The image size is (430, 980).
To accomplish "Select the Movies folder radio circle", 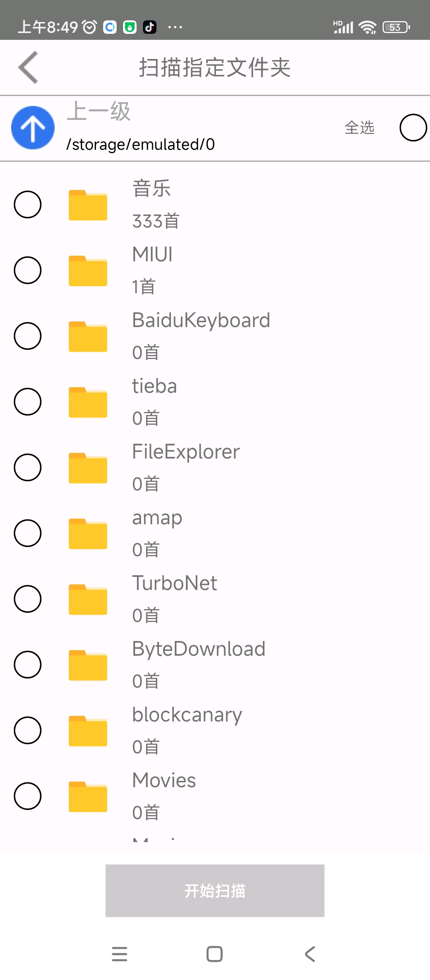I will [27, 796].
